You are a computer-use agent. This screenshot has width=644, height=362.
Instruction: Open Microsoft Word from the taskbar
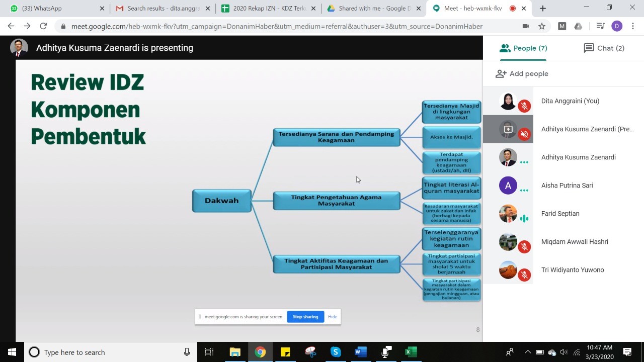(x=361, y=352)
